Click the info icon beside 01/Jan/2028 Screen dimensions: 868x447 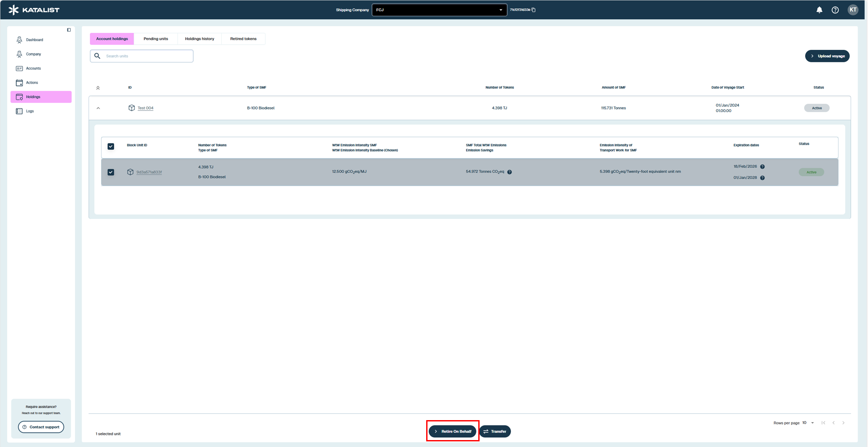pos(762,178)
